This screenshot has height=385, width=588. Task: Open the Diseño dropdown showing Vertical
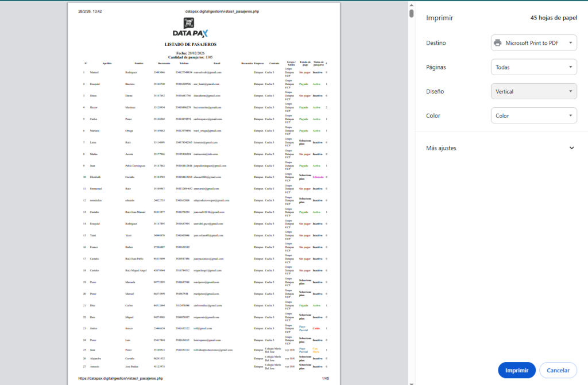(x=533, y=91)
